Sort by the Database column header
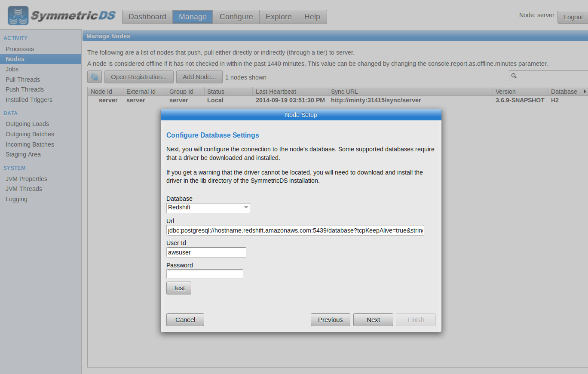588x374 pixels. coord(564,92)
